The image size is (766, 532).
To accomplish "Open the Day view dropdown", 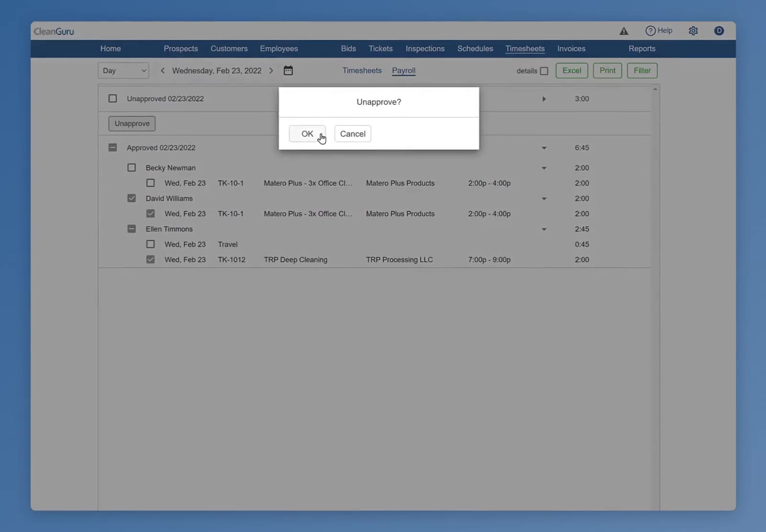I will pos(124,70).
